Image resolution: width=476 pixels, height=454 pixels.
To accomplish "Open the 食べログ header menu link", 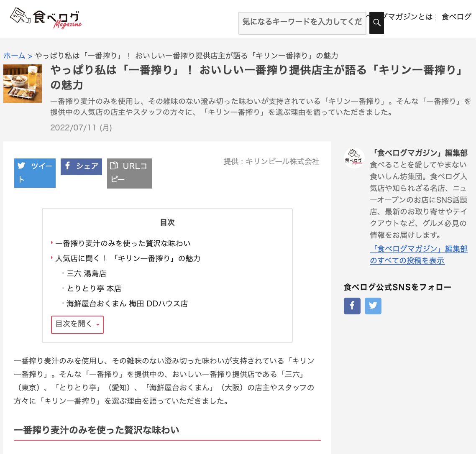I will (456, 17).
